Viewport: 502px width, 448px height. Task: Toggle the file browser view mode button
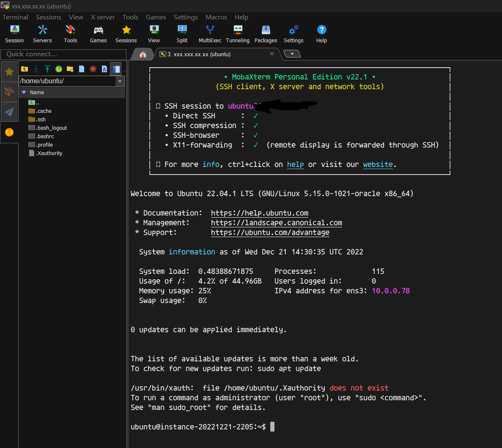coord(116,69)
